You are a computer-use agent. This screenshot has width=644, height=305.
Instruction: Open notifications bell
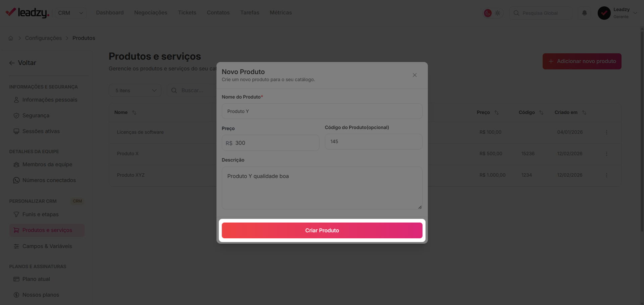(x=584, y=13)
